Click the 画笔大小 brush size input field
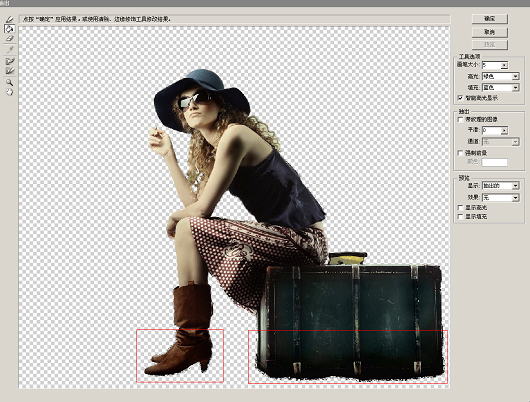The height and width of the screenshot is (402, 530). tap(491, 65)
